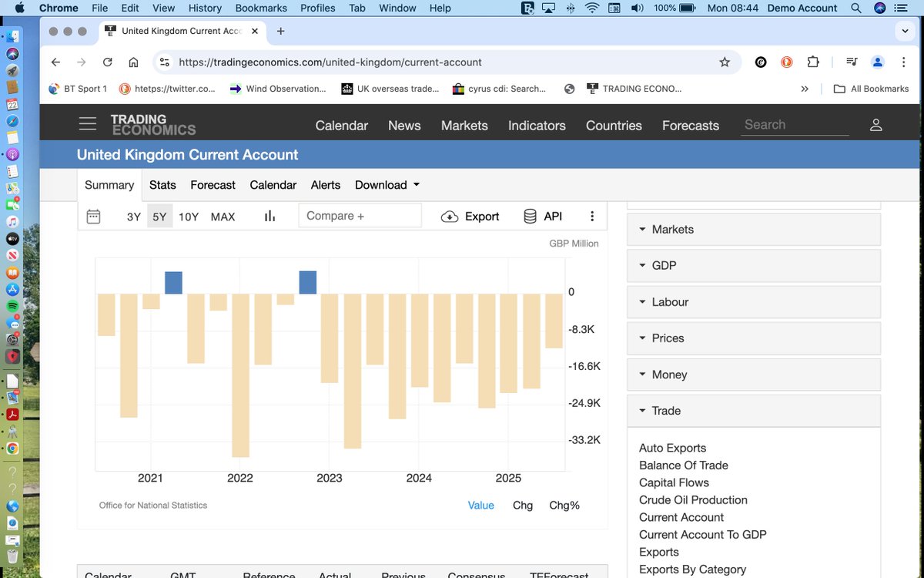Open media control toolbar icon
The image size is (924, 578).
coord(852,62)
